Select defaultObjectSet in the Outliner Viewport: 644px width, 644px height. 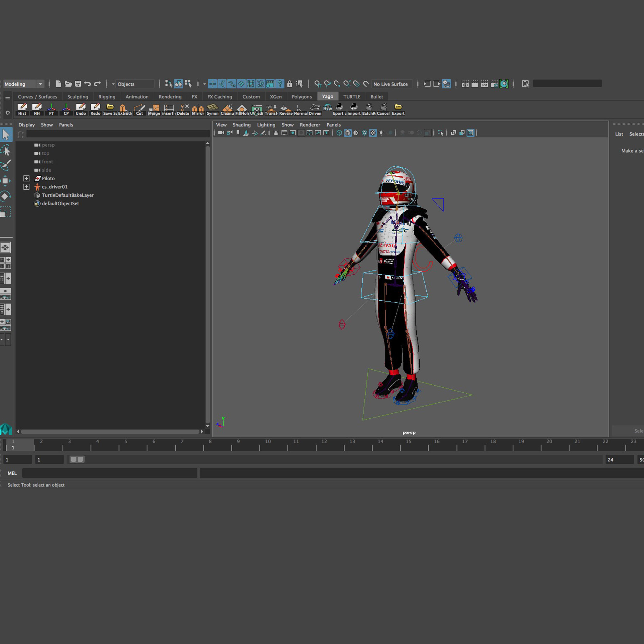click(x=60, y=203)
